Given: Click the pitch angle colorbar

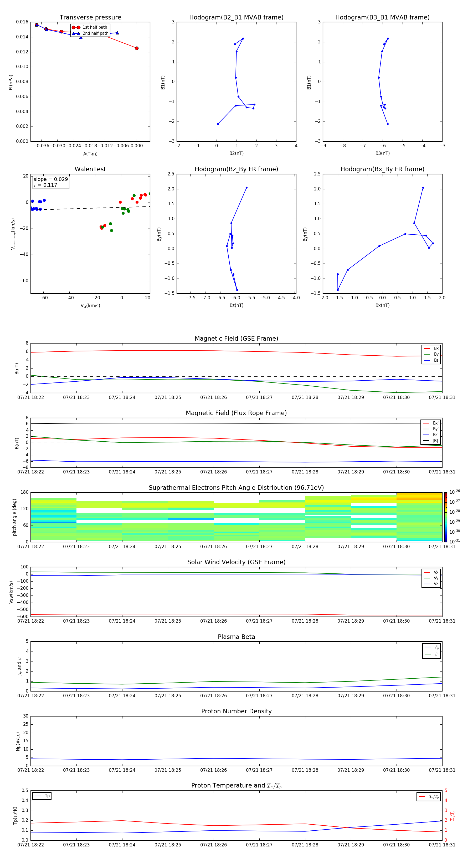Looking at the screenshot, I should (x=446, y=517).
